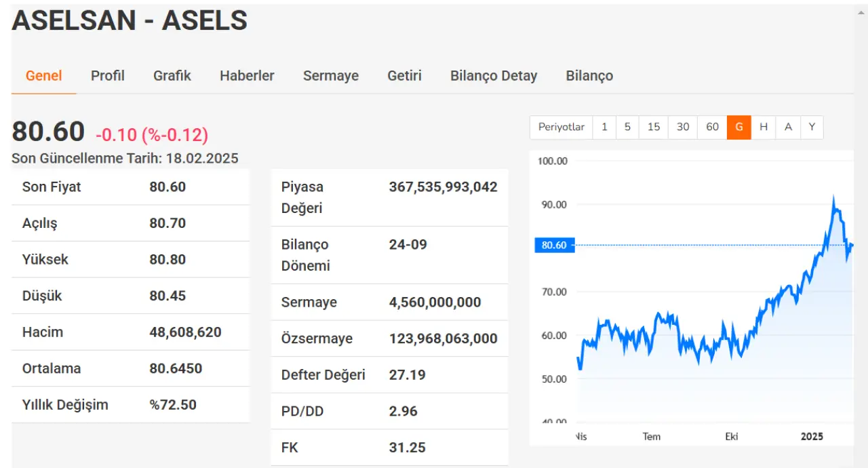Choose the 15 period button
Viewport: 868px width, 468px height.
(x=654, y=127)
